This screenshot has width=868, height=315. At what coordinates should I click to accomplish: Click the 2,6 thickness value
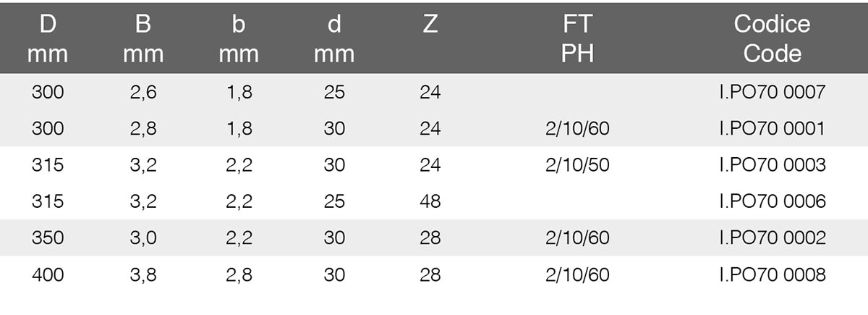143,93
